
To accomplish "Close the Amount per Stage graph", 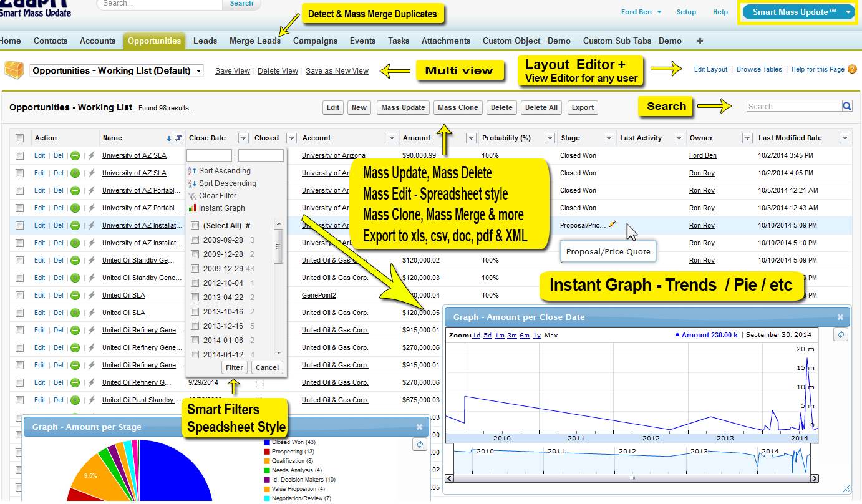I will coord(419,427).
